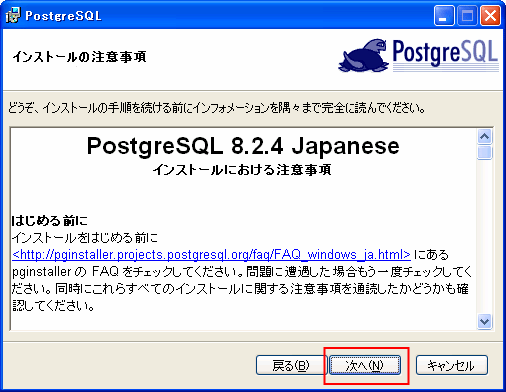Click the installer icon in the title bar
Viewport: 506px width, 392px height.
tap(13, 15)
